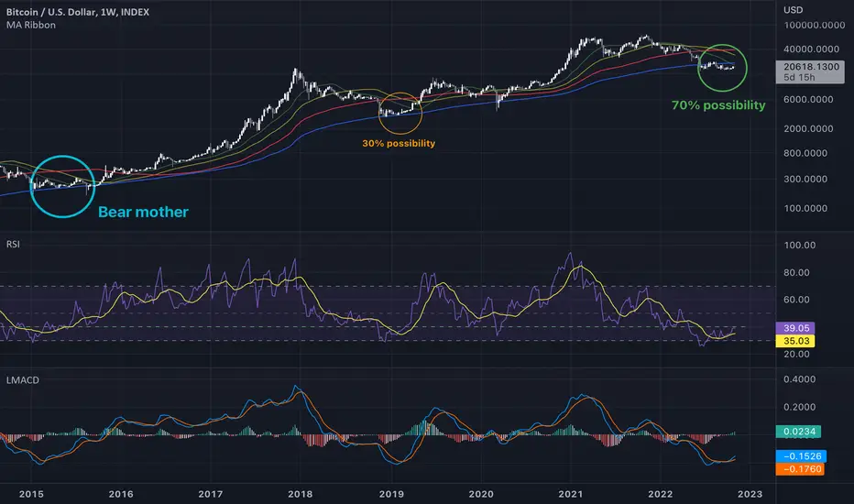The height and width of the screenshot is (504, 854).
Task: Click the 2015 label on time axis
Action: tap(31, 494)
